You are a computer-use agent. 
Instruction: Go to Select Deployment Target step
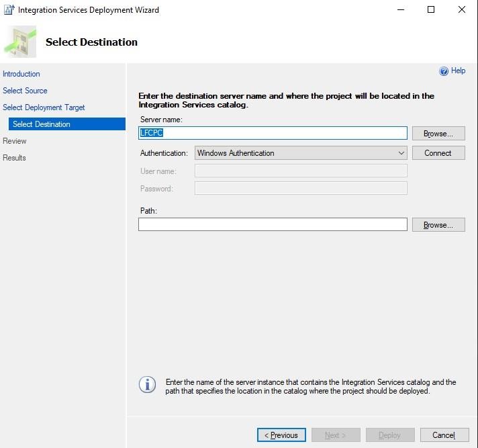44,107
